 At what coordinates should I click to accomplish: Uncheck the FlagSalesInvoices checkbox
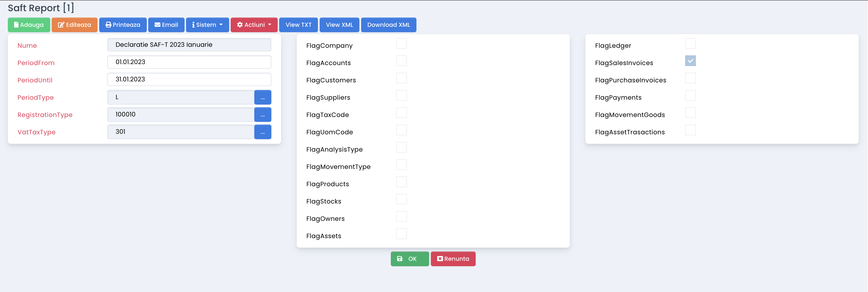690,61
